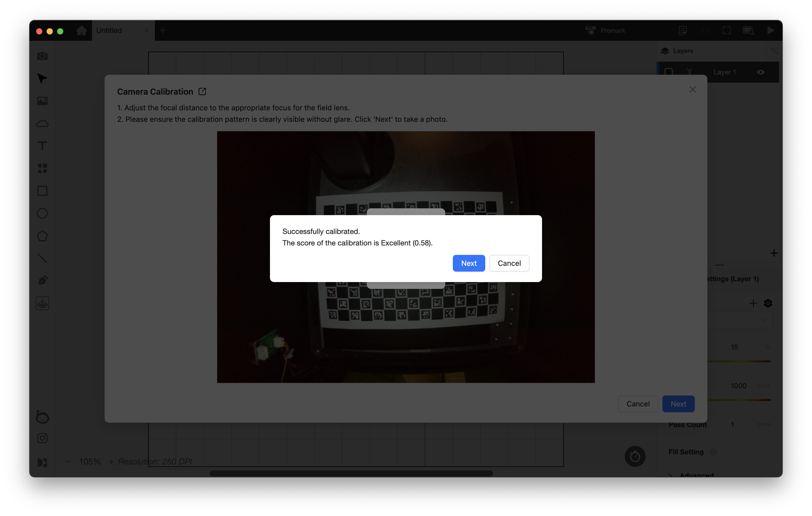Open the Camera Calibration external help link icon

point(202,92)
